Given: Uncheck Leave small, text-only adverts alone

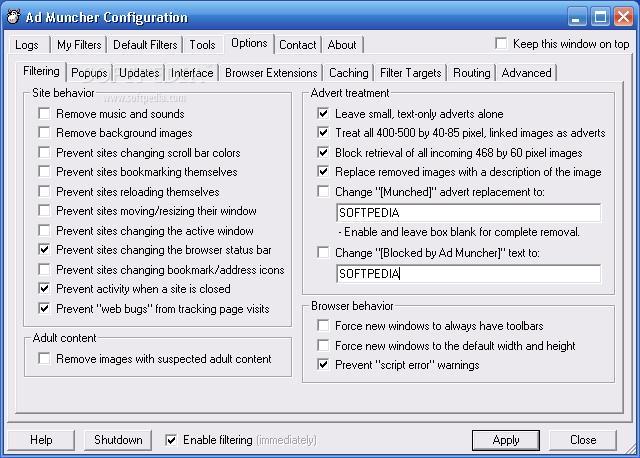Looking at the screenshot, I should coord(323,114).
